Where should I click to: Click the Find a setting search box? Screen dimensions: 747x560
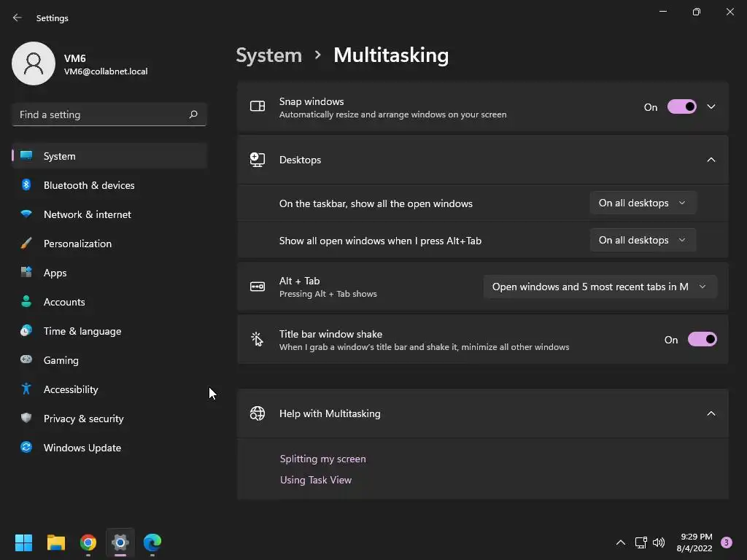click(101, 114)
